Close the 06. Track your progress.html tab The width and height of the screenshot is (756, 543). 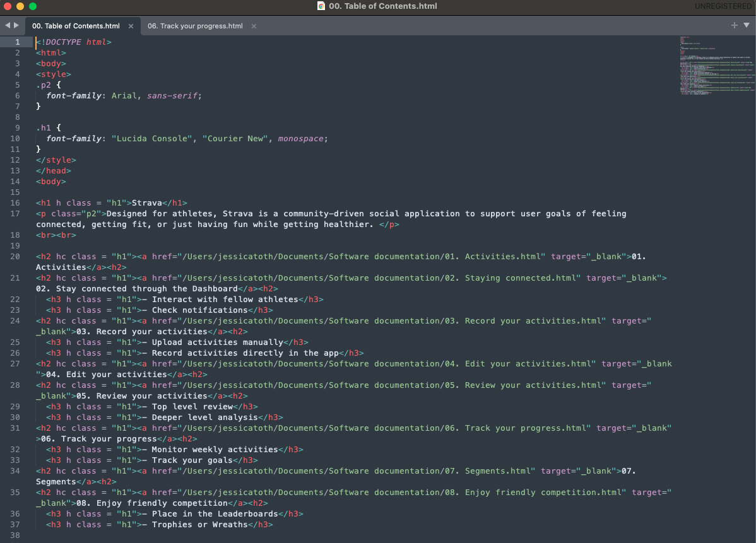tap(254, 26)
